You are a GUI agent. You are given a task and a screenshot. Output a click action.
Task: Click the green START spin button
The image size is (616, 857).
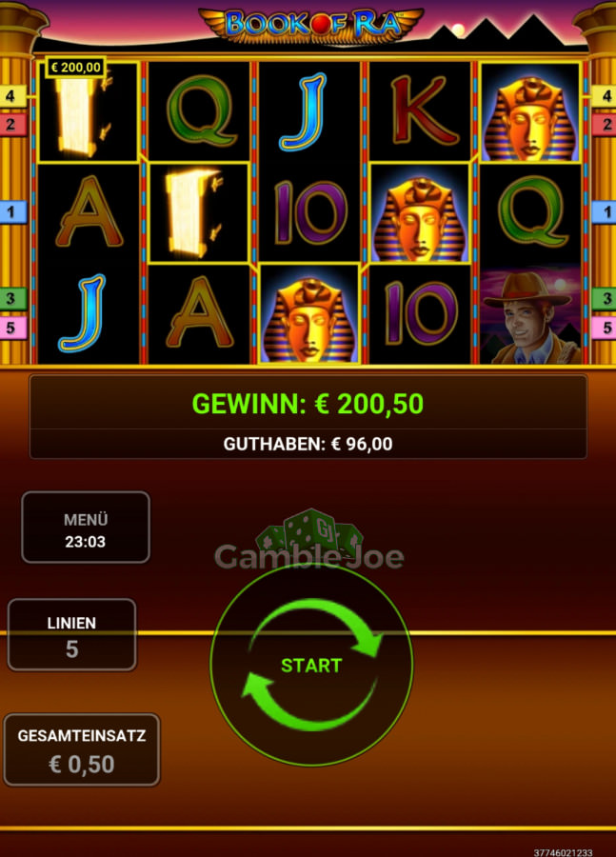311,665
